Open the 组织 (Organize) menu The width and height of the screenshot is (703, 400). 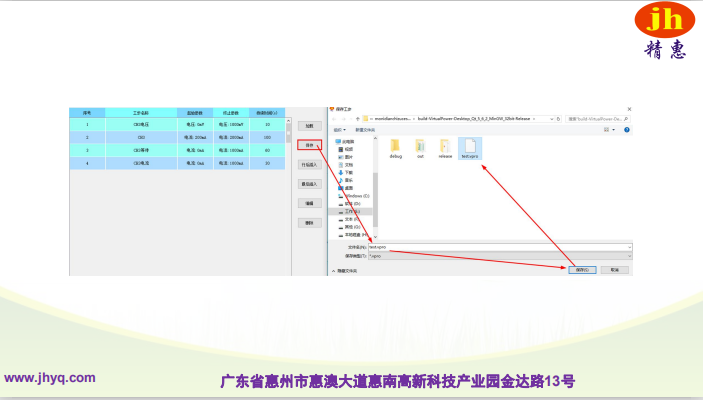click(x=338, y=129)
